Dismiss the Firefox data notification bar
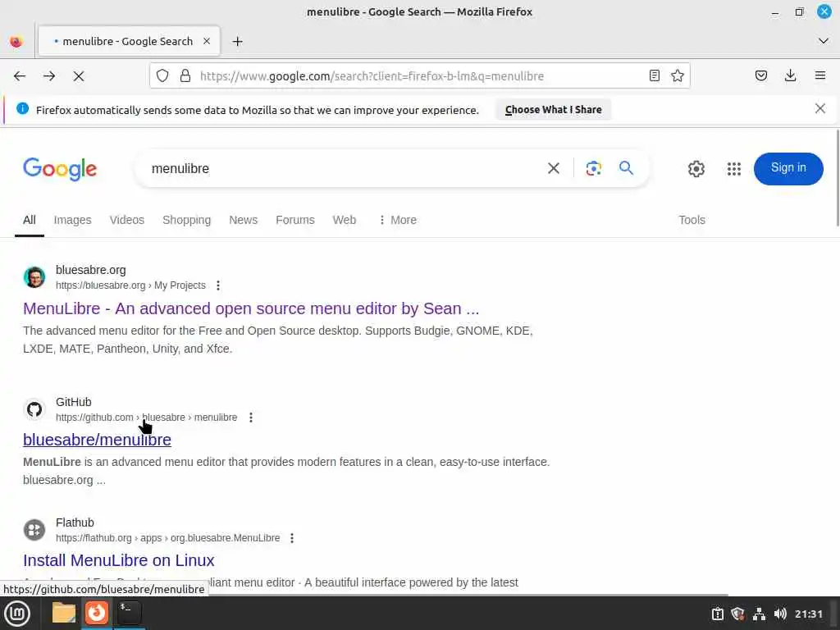840x630 pixels. pos(819,109)
